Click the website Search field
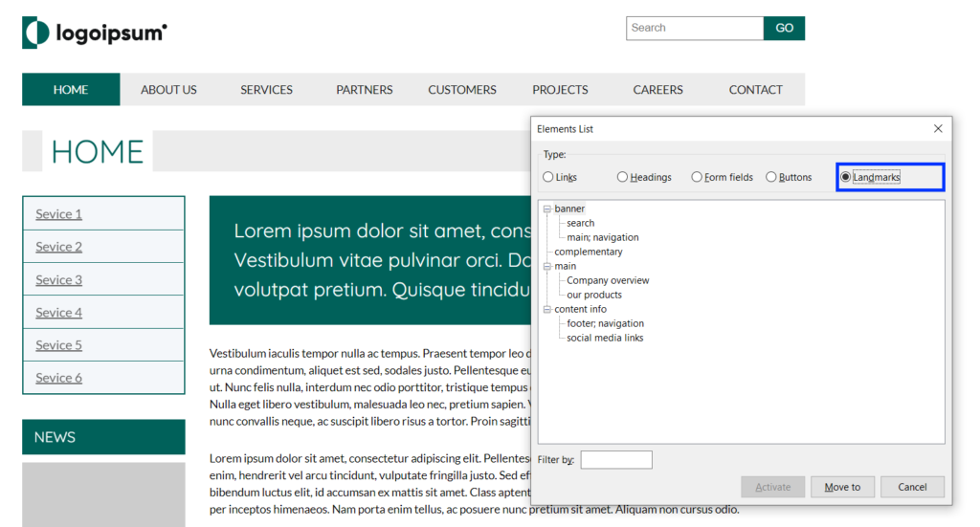980x527 pixels. click(695, 28)
